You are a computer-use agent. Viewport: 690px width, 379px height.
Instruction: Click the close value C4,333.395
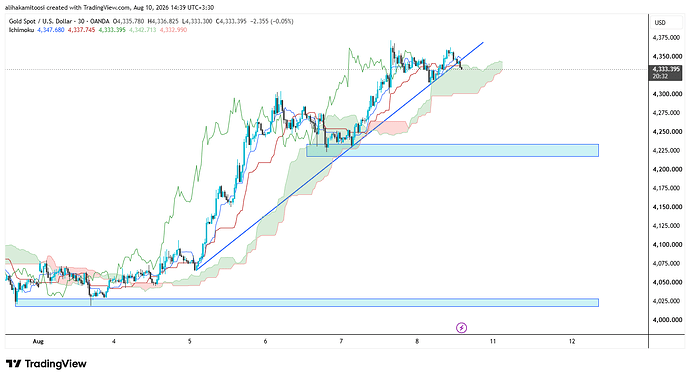click(x=231, y=21)
